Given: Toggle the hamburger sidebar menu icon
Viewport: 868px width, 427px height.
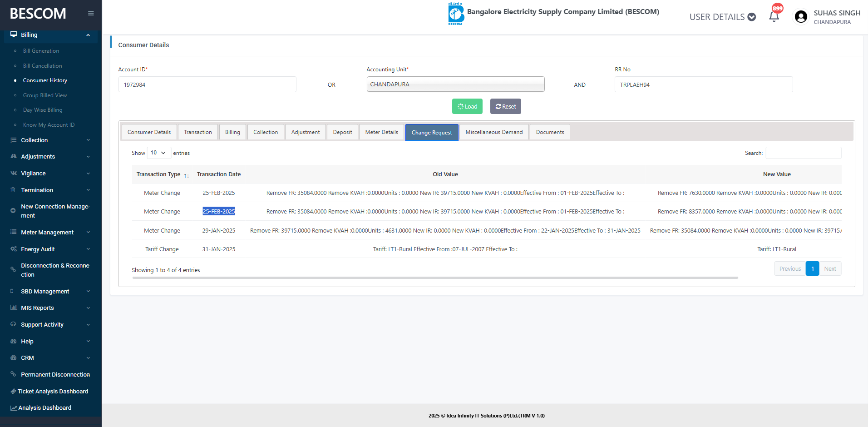Looking at the screenshot, I should (x=91, y=13).
